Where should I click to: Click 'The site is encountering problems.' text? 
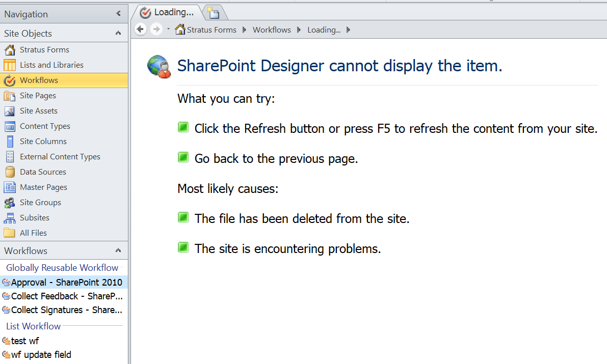coord(287,249)
